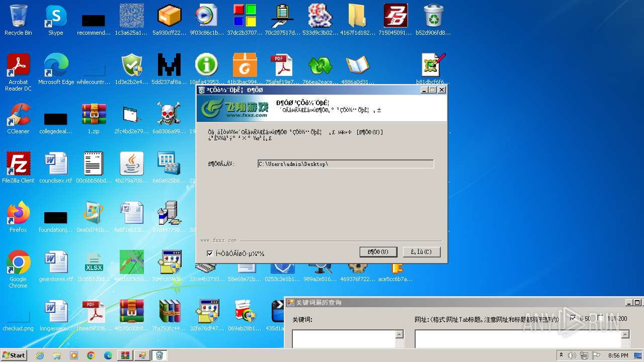Click the 关键词 box scrollbar up arrow
The height and width of the screenshot is (362, 644).
[399, 334]
